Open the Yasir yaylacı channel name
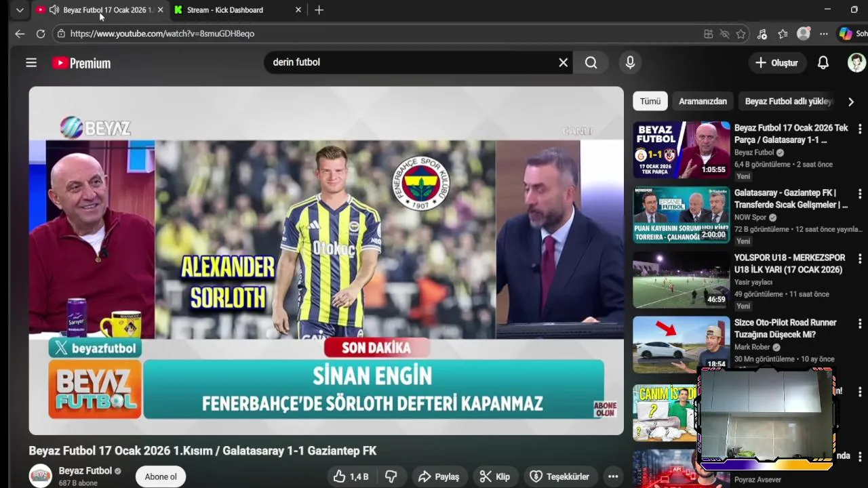The width and height of the screenshot is (868, 488). coord(753,282)
